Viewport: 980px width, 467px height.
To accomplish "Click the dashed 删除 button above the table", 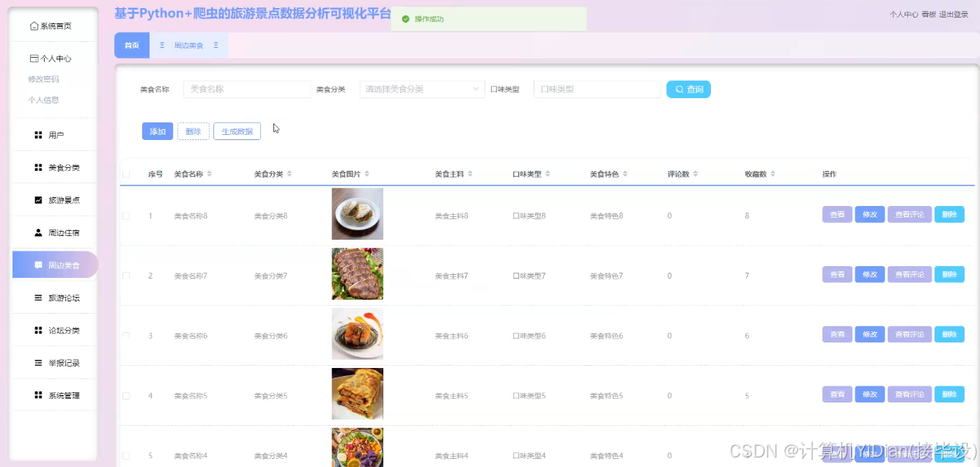I will [x=194, y=131].
